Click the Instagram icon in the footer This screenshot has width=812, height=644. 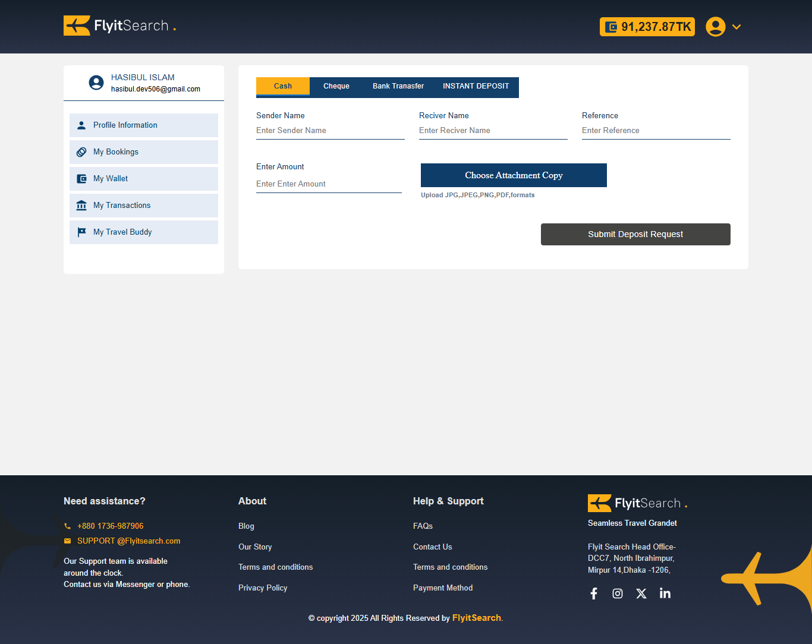coord(618,593)
